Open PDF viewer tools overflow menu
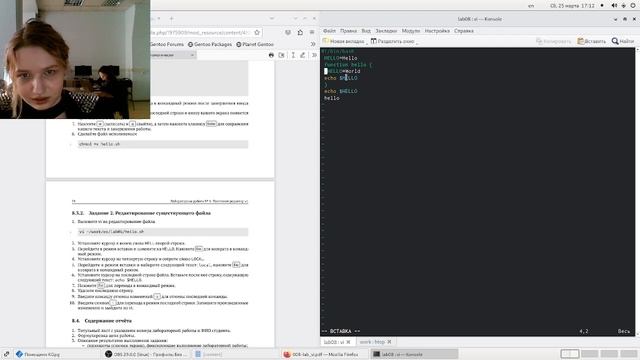The height and width of the screenshot is (360, 640). coord(314,55)
